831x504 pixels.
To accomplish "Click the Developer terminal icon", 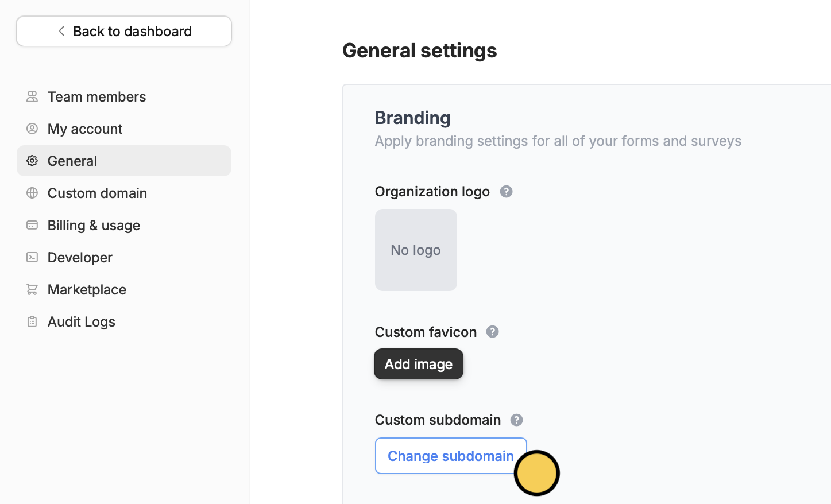I will [32, 257].
